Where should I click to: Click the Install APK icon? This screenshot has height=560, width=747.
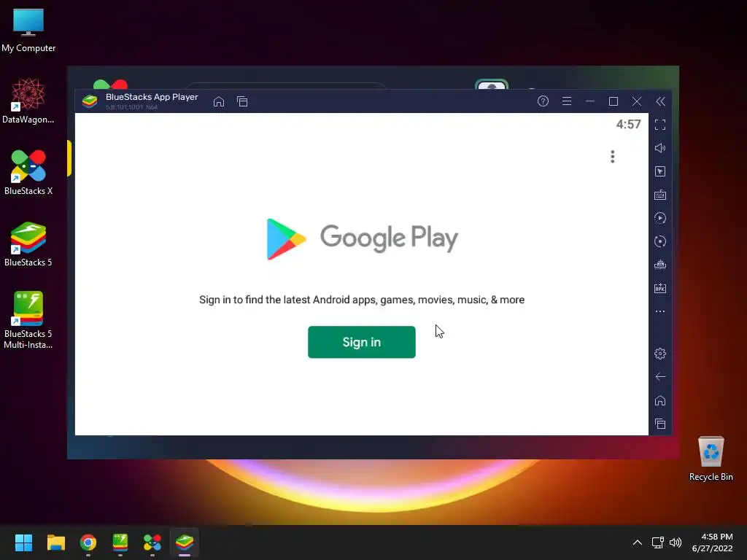point(659,288)
